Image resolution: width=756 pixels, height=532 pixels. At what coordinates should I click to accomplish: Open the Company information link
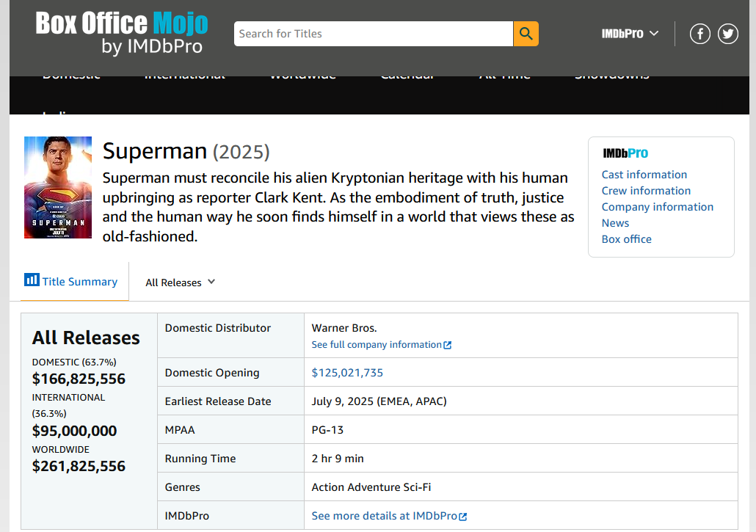point(658,207)
